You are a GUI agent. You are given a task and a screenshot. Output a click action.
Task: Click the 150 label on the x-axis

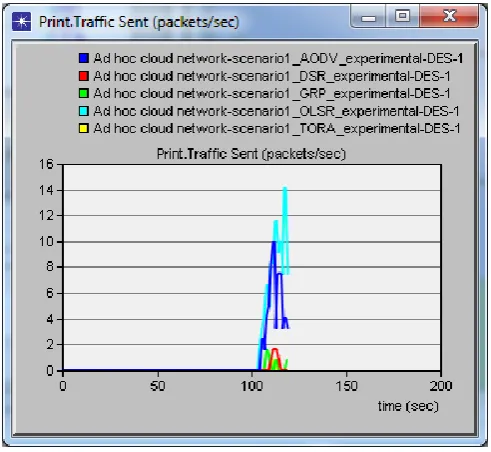pos(347,386)
